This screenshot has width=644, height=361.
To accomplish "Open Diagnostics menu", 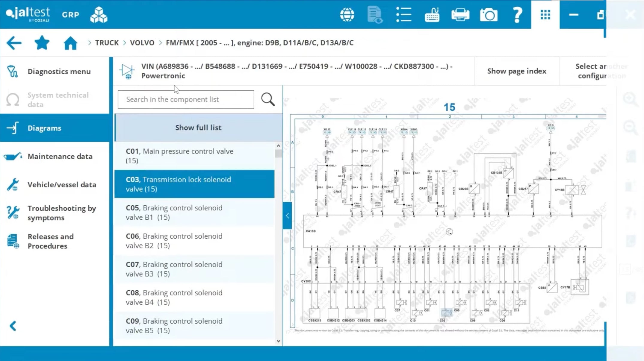I will pyautogui.click(x=55, y=71).
